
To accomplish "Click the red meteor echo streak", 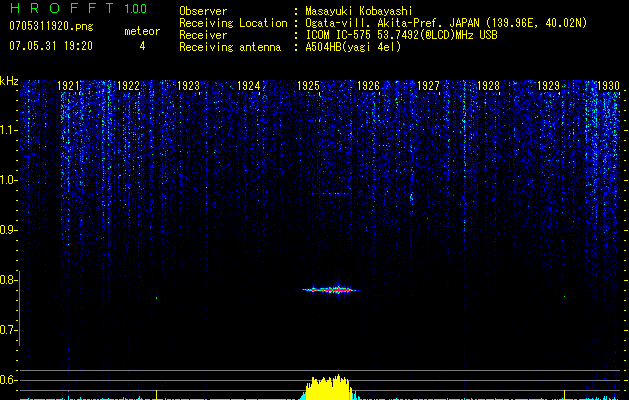I will pos(330,289).
